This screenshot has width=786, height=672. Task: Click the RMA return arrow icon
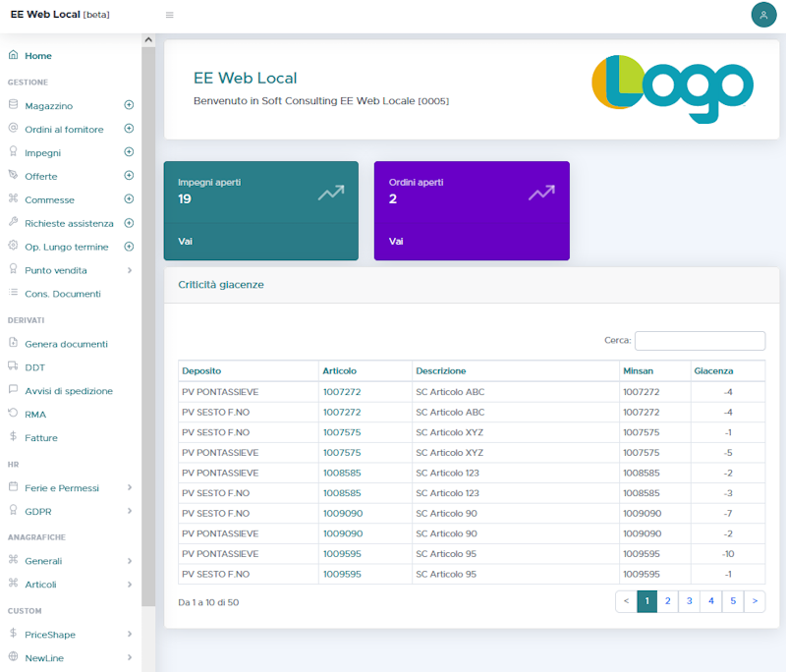tap(13, 414)
